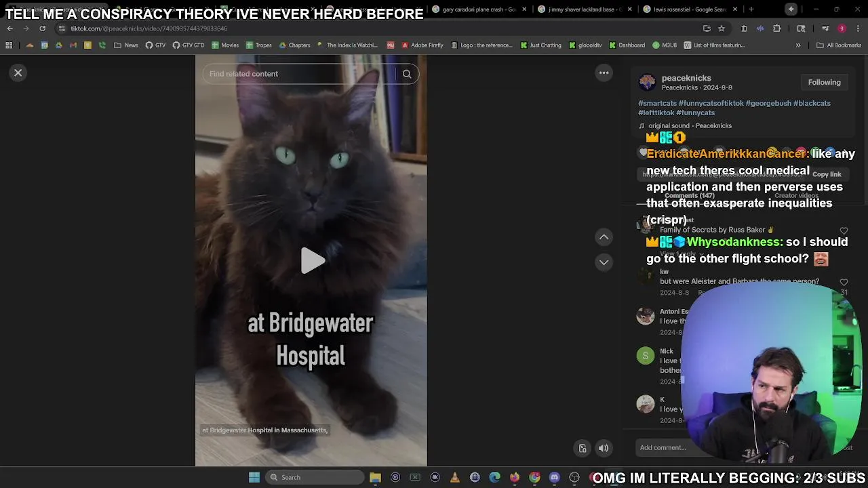Open the #lefttiktok hashtag
Image resolution: width=868 pixels, height=488 pixels.
tap(656, 113)
